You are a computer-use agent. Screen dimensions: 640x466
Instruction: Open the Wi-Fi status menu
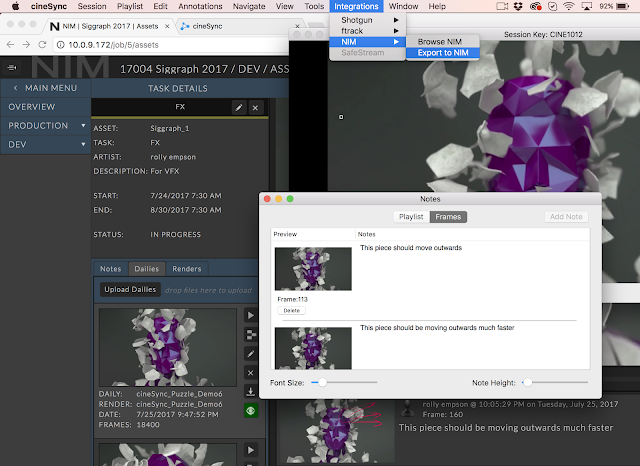[568, 6]
